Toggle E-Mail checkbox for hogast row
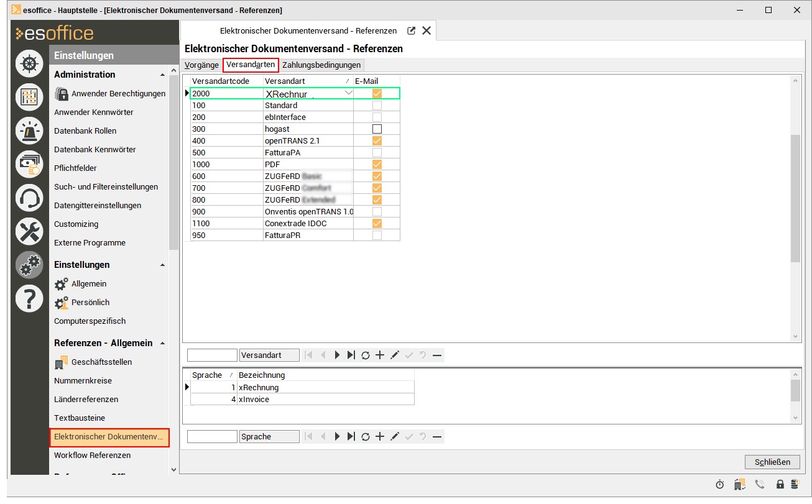The width and height of the screenshot is (812, 504). click(x=377, y=129)
